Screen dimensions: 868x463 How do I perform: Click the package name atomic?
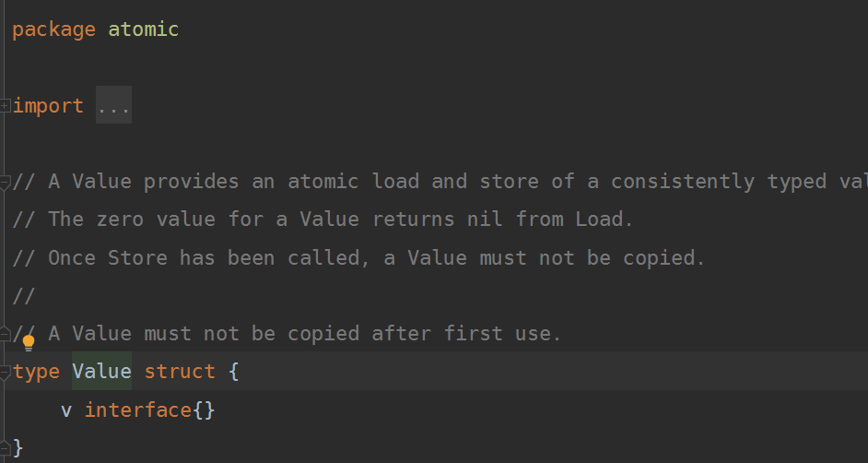click(x=143, y=30)
